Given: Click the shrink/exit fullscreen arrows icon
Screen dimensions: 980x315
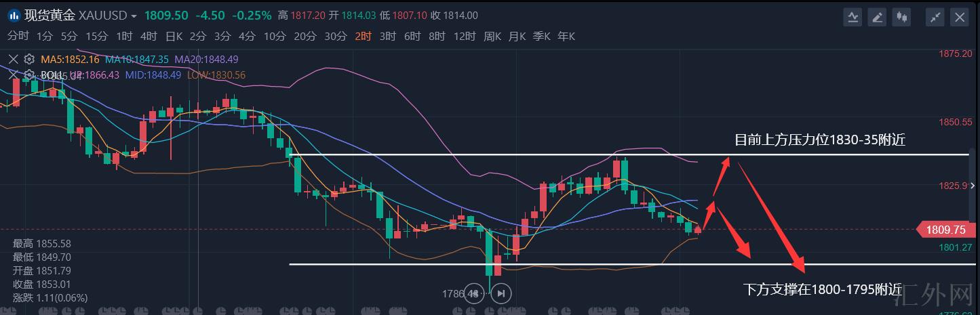Looking at the screenshot, I should point(936,17).
